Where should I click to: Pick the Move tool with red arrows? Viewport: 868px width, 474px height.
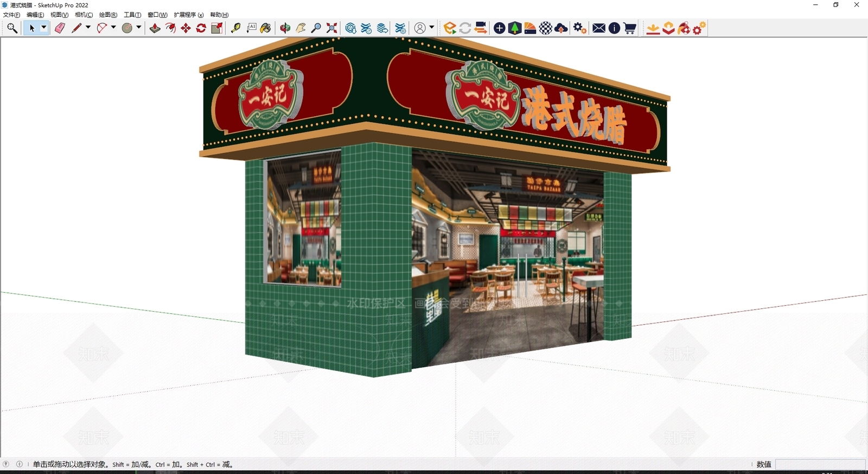click(x=186, y=28)
